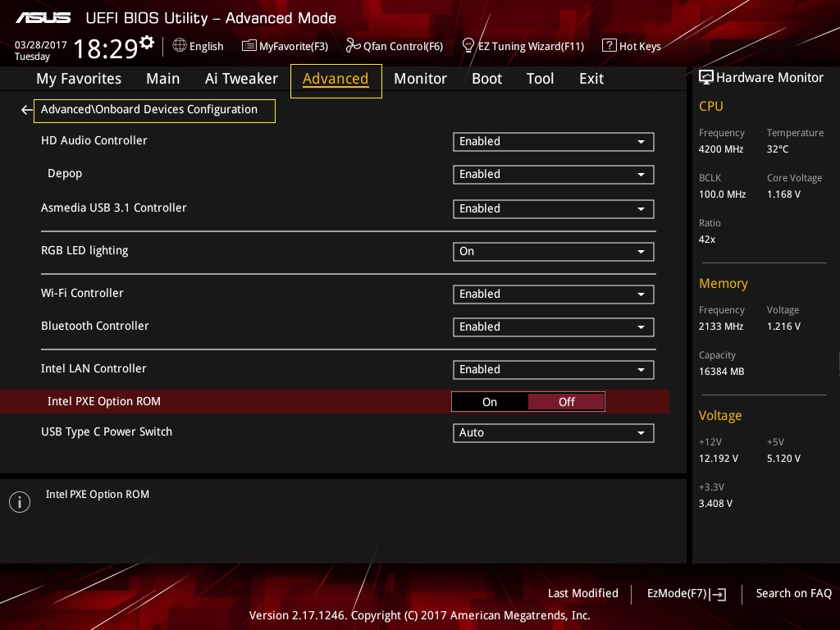This screenshot has width=840, height=630.
Task: Open the Intel LAN Controller dropdown
Action: click(x=554, y=370)
